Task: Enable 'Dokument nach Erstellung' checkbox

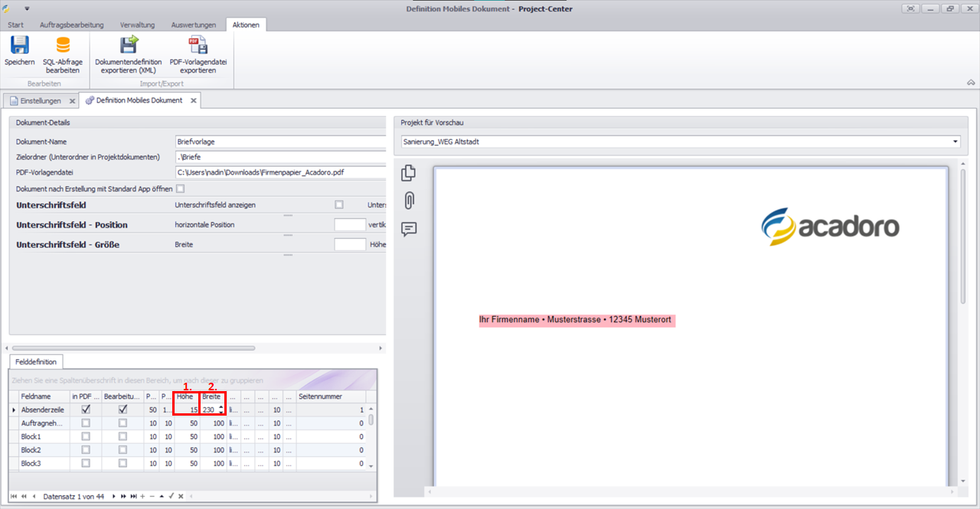Action: coord(181,188)
